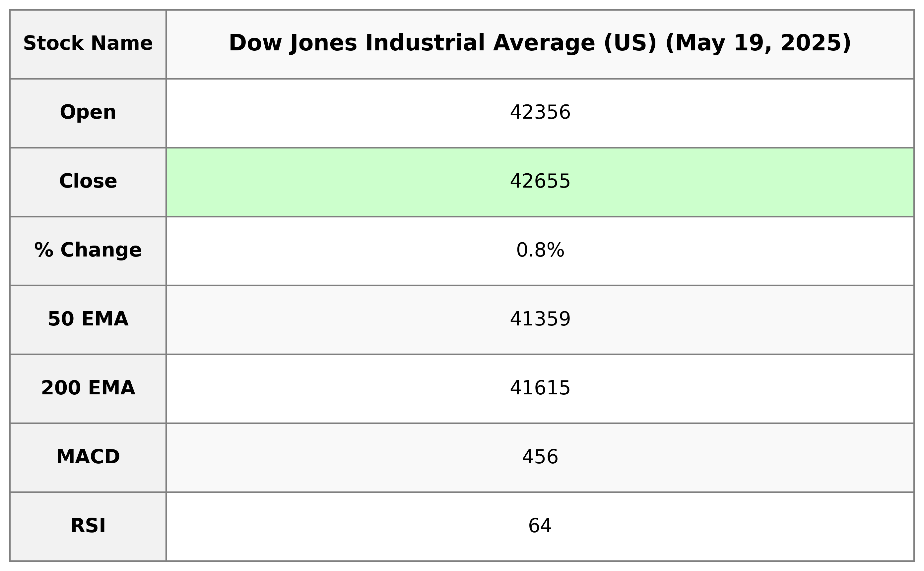924x571 pixels.
Task: Click the Stock Name header cell
Action: [88, 43]
